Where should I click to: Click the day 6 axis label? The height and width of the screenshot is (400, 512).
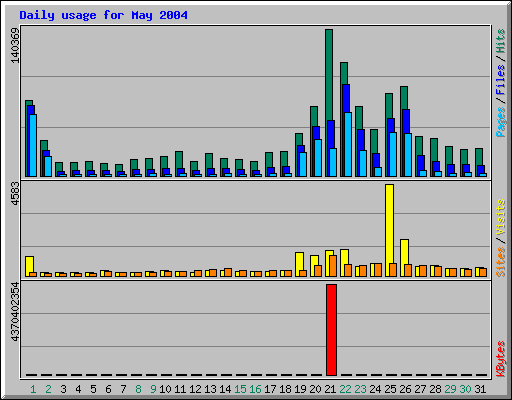[x=108, y=389]
